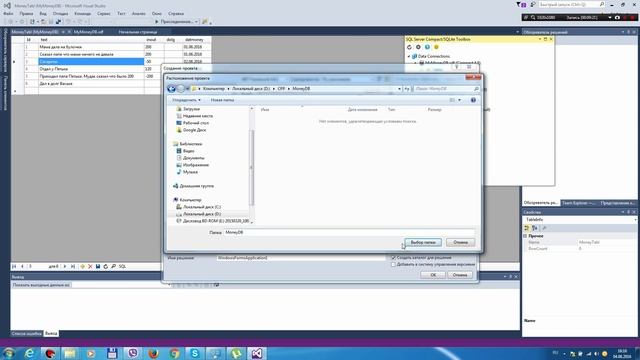The image size is (640, 360).
Task: Click 'Отмена' in project creation dialog
Action: (x=460, y=275)
